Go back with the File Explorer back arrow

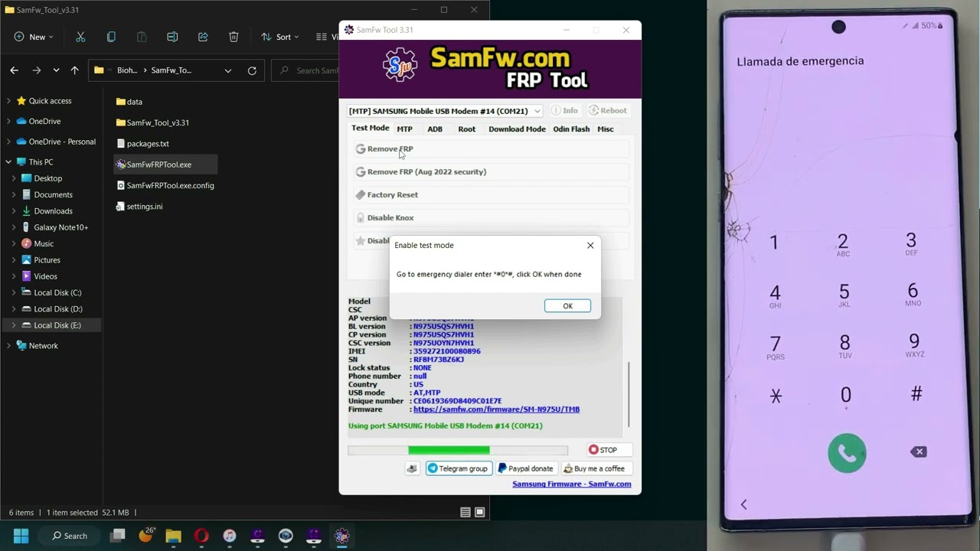tap(15, 70)
